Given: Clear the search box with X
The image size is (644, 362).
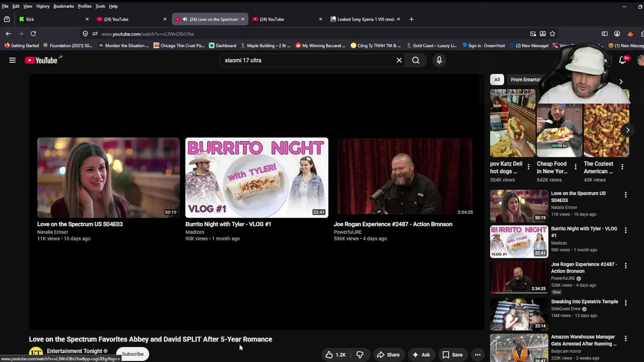Looking at the screenshot, I should pyautogui.click(x=399, y=60).
